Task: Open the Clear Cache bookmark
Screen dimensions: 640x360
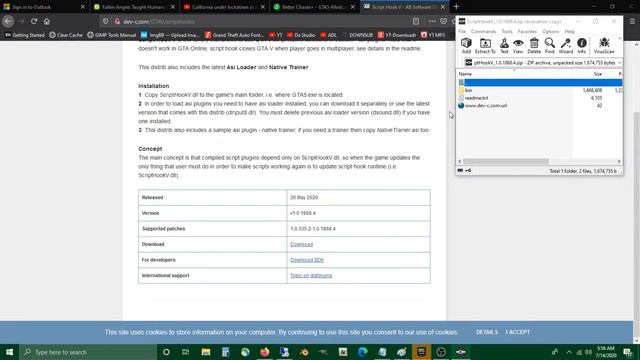Action: point(66,35)
